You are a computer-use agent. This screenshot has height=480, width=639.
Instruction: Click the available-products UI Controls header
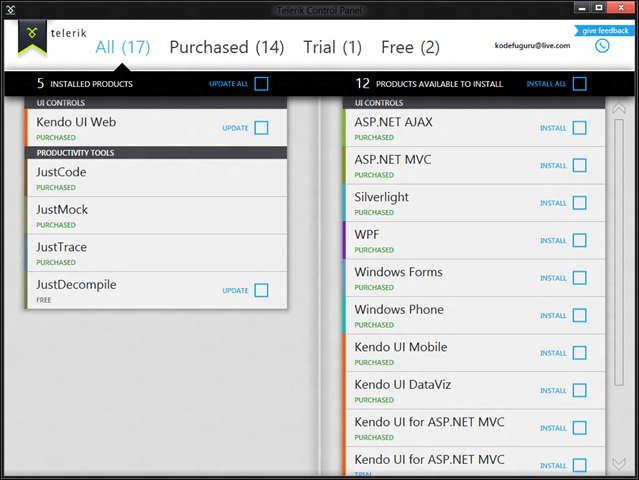pyautogui.click(x=474, y=103)
